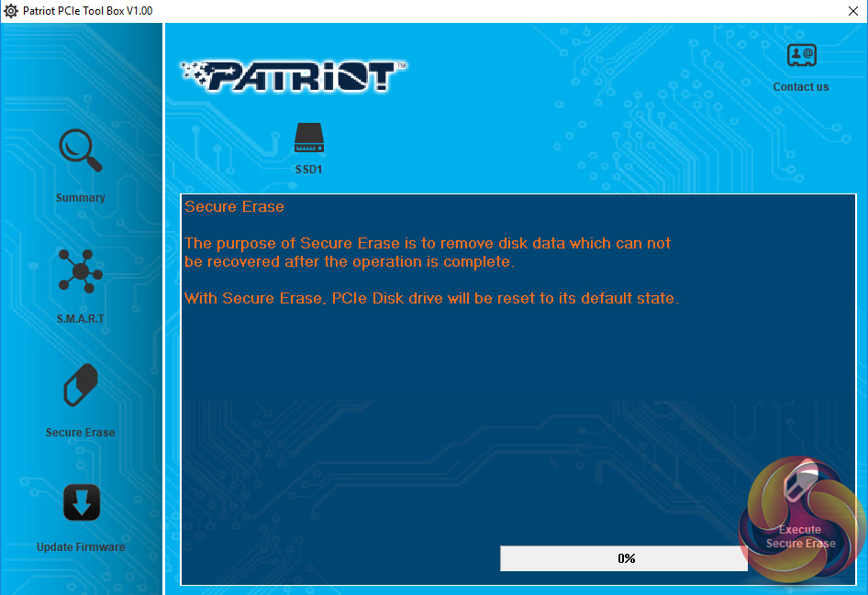Click the Contact us text link
The width and height of the screenshot is (868, 595).
[x=801, y=87]
